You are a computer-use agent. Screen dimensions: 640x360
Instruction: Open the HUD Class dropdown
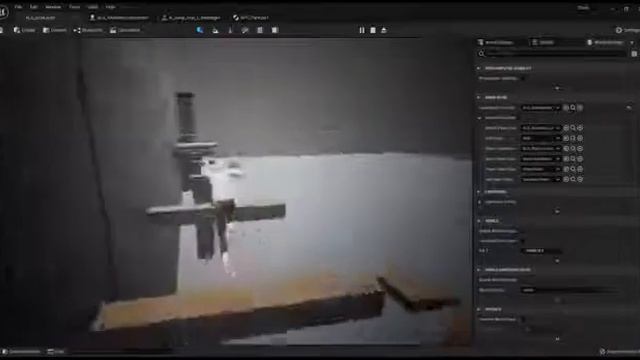click(x=541, y=138)
